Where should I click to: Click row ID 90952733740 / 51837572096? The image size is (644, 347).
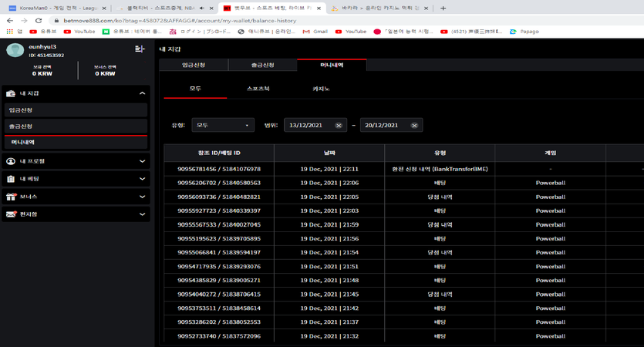(x=219, y=336)
